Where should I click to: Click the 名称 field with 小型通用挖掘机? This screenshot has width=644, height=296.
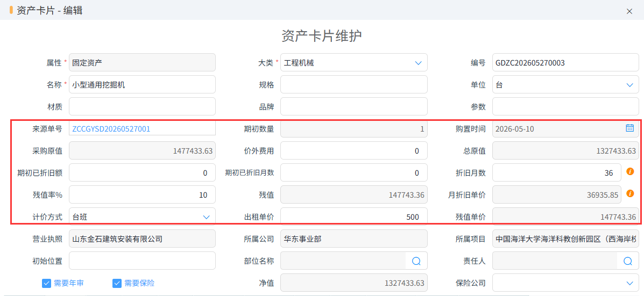pos(142,85)
